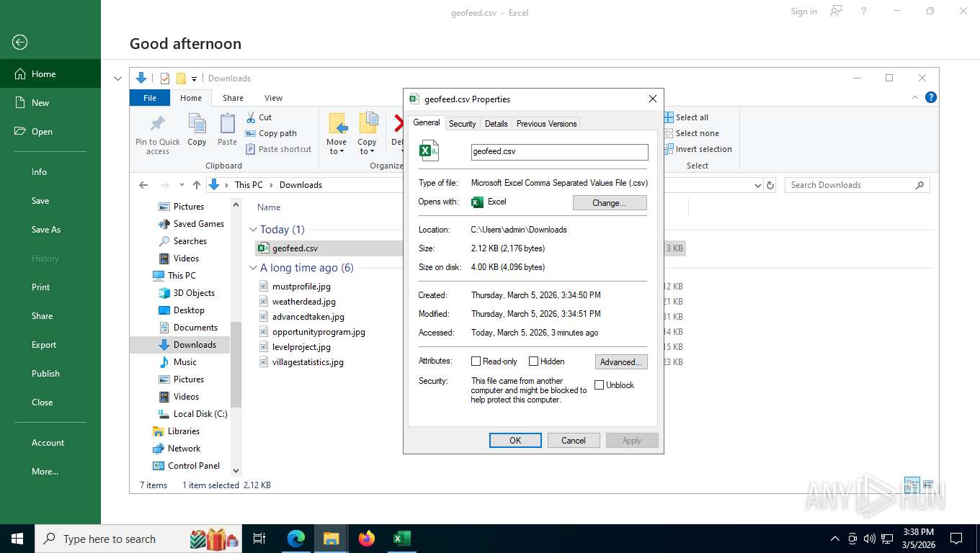Screen dimensions: 980x553
Task: Open the Move to dropdown
Action: click(337, 147)
